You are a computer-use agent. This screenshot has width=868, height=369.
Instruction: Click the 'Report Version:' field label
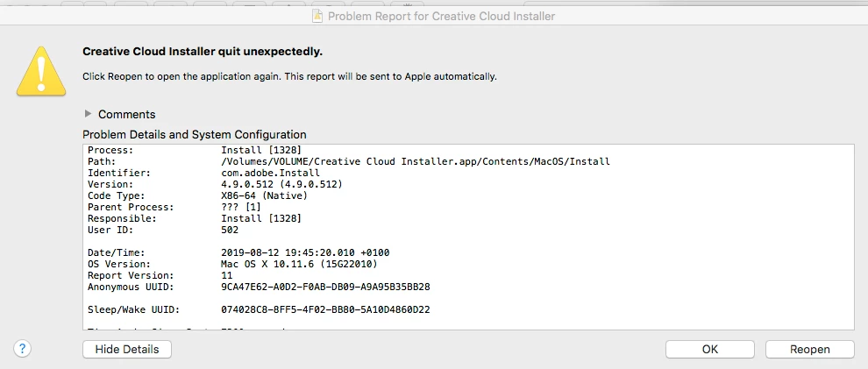coord(131,275)
